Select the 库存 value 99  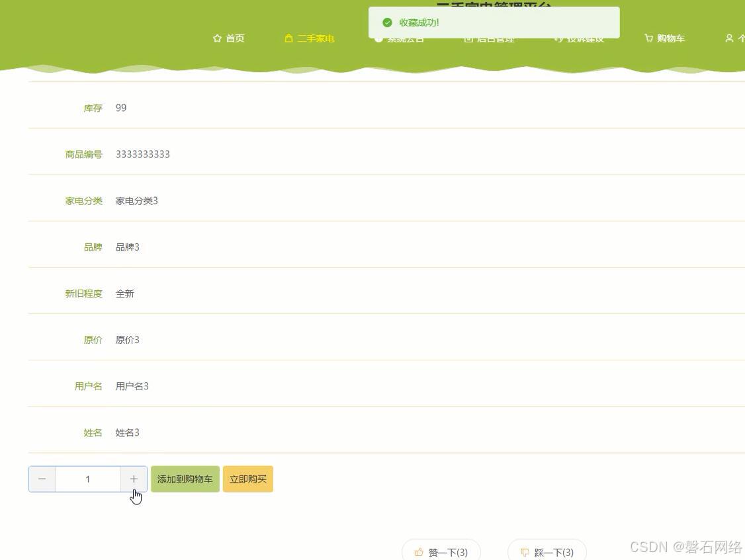(x=121, y=108)
